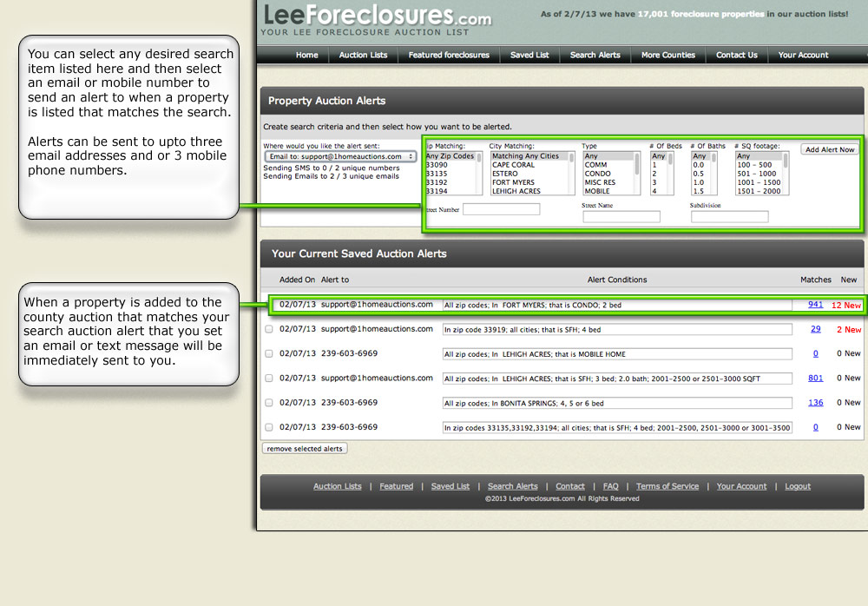The image size is (868, 606).
Task: Choose LEHIGH ACRES in the City Matching list
Action: pyautogui.click(x=516, y=191)
